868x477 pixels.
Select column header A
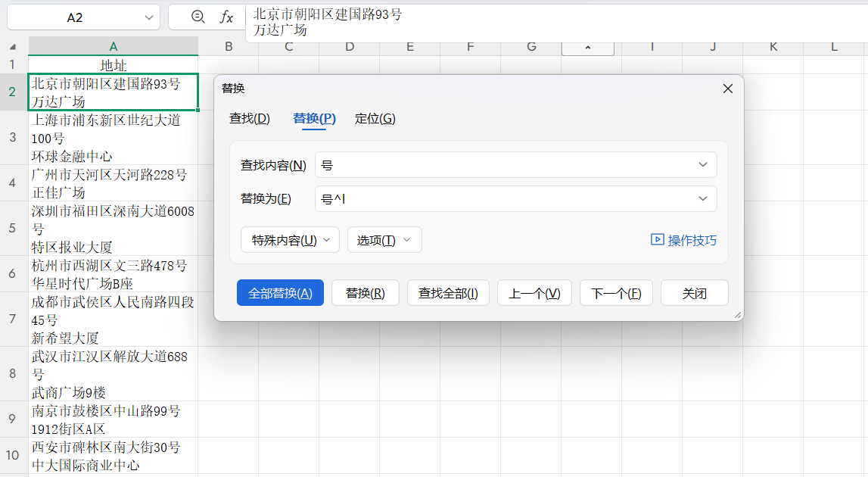pyautogui.click(x=113, y=46)
